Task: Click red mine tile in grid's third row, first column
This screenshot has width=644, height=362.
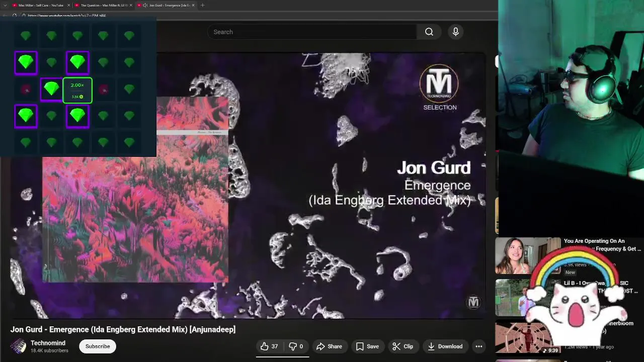Action: coord(26,89)
